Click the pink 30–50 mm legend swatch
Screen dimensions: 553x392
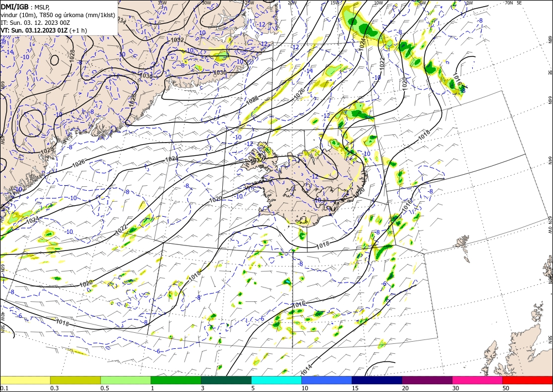tap(478, 380)
